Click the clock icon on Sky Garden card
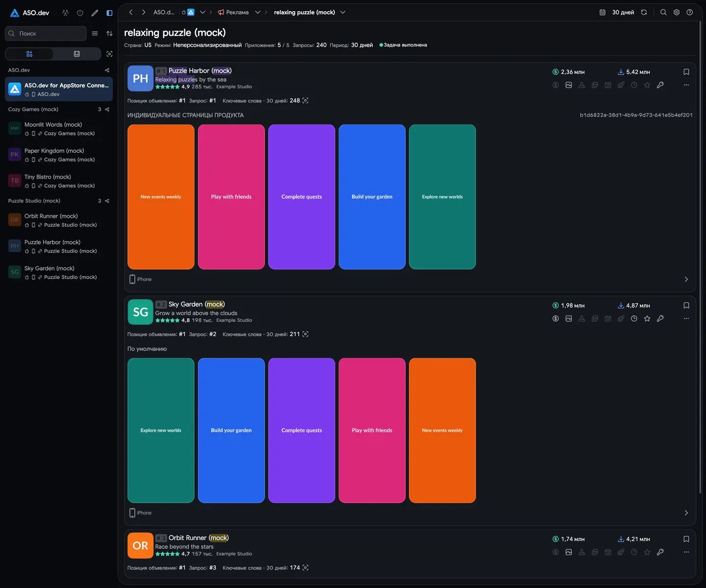This screenshot has height=588, width=706. coord(634,318)
